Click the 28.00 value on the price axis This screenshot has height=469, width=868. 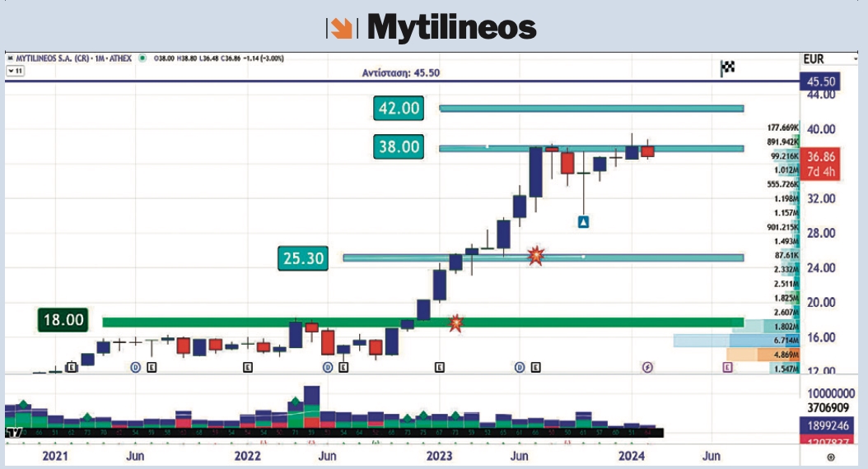pyautogui.click(x=821, y=233)
